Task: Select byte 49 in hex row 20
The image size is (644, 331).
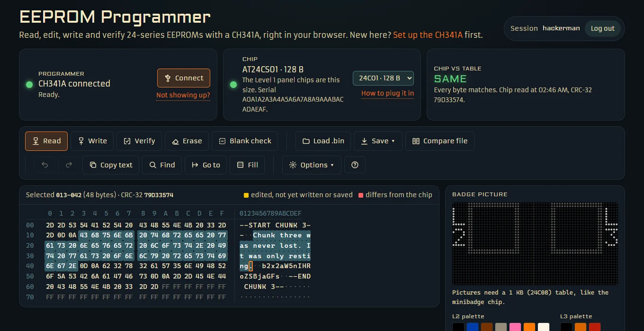Action: (222, 245)
